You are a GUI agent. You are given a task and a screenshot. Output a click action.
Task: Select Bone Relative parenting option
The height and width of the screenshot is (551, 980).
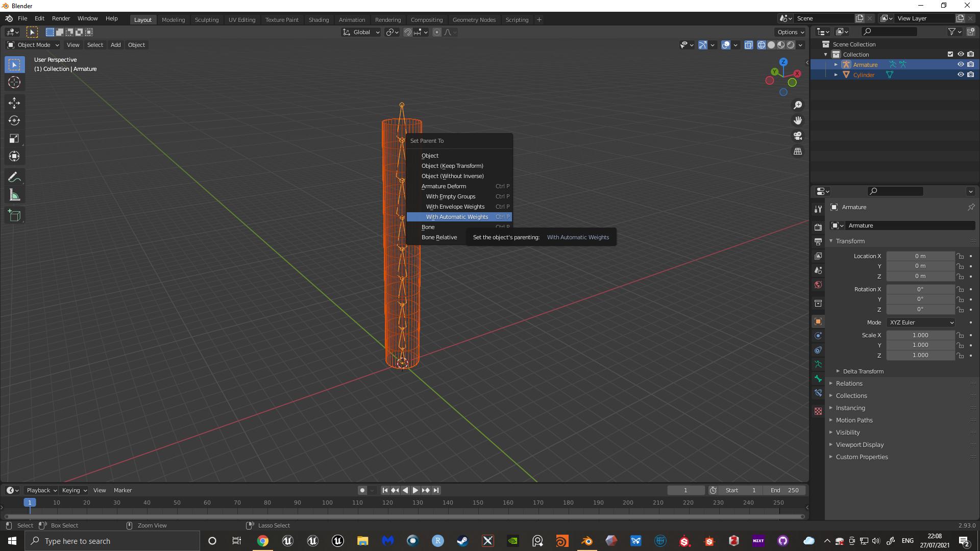(x=439, y=237)
